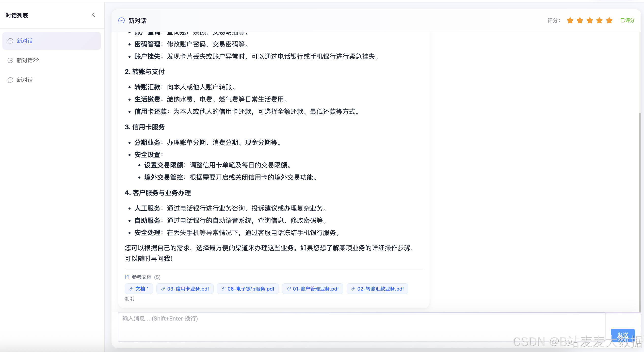Click chat bubble icon of 新对话22
The height and width of the screenshot is (352, 644).
coord(10,60)
